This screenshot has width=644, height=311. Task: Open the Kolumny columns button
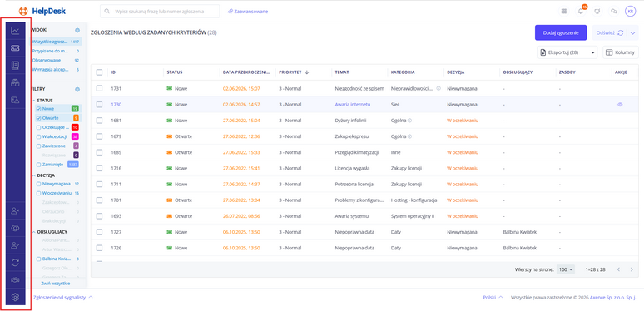click(x=621, y=52)
